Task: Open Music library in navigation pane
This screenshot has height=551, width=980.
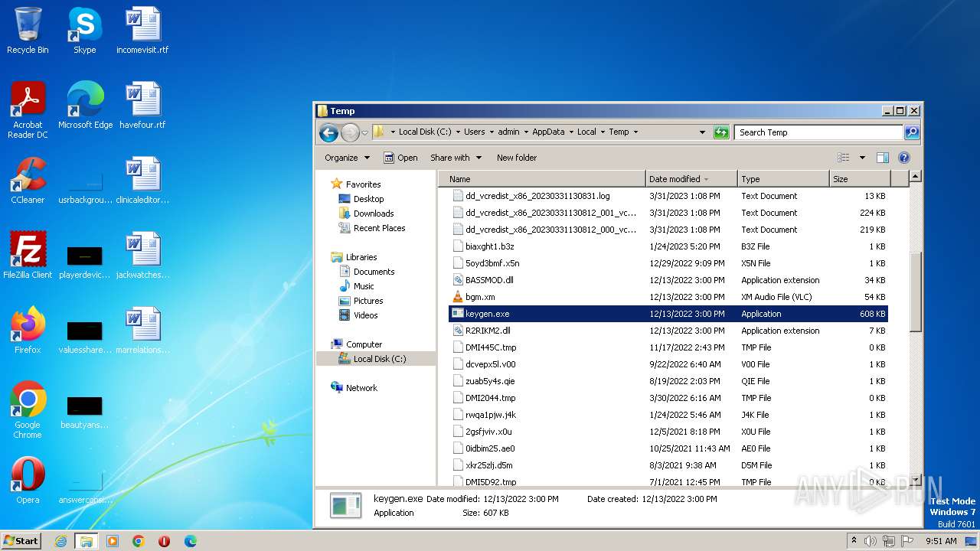Action: point(364,286)
